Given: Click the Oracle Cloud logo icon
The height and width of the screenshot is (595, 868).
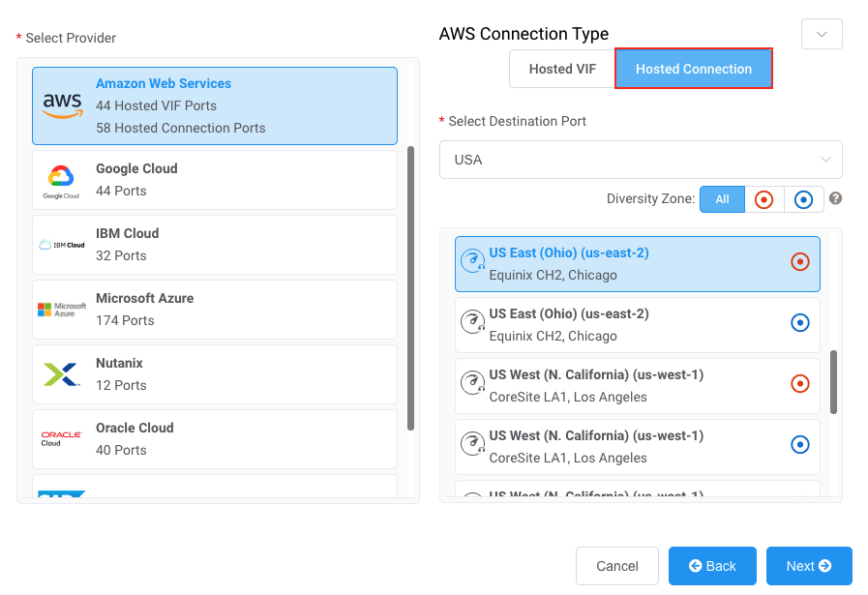Looking at the screenshot, I should (61, 439).
